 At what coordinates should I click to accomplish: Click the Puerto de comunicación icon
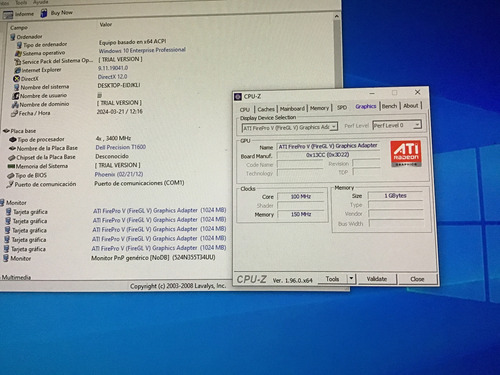point(10,184)
